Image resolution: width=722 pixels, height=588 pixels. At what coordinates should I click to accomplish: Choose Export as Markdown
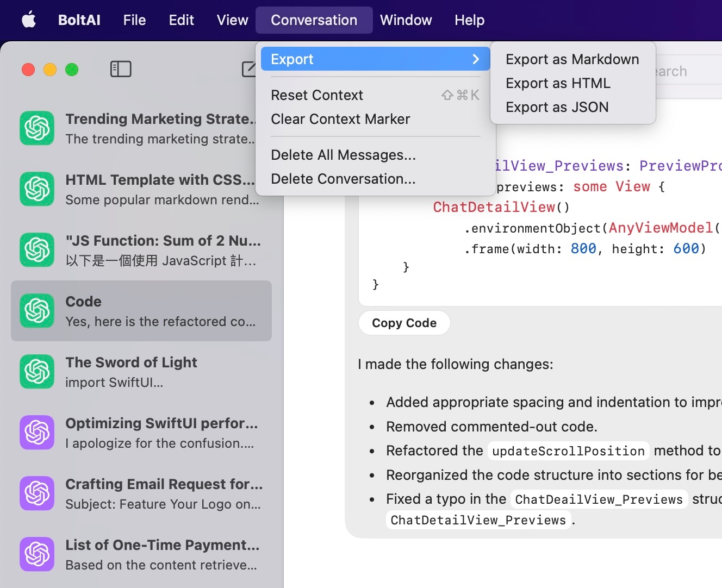click(x=572, y=59)
